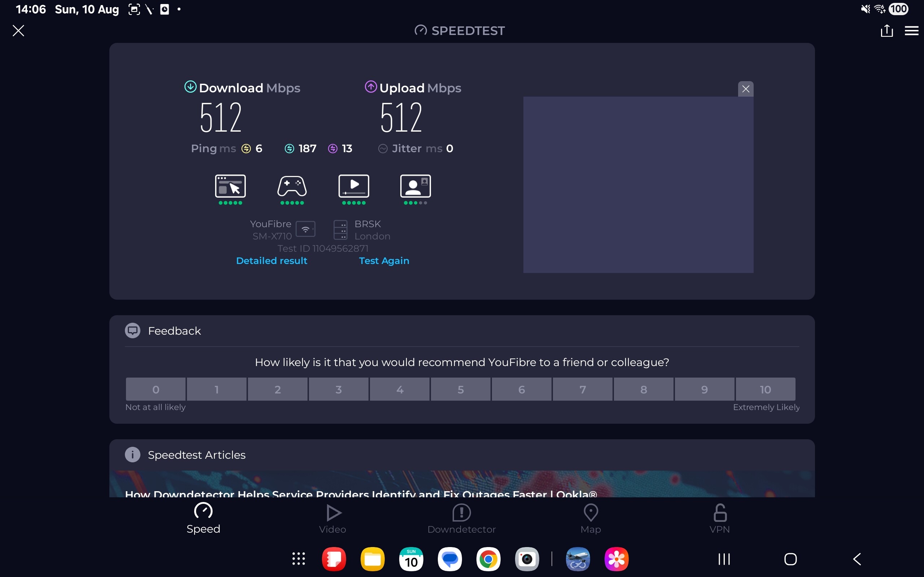The width and height of the screenshot is (924, 577).
Task: Tap the BRSK server icon
Action: pos(340,230)
